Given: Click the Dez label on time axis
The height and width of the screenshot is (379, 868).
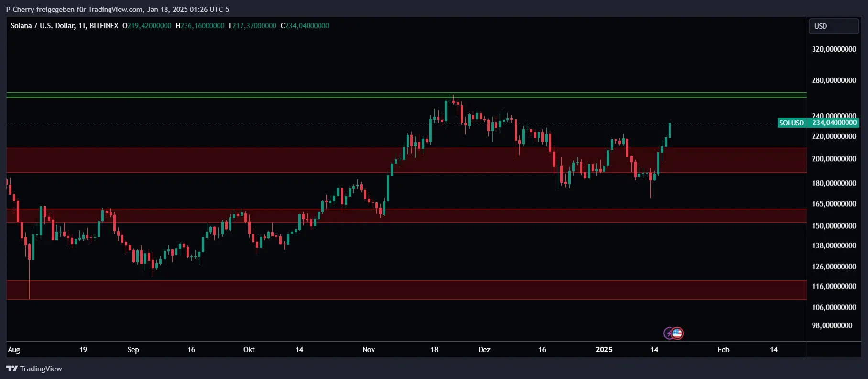Looking at the screenshot, I should (484, 350).
